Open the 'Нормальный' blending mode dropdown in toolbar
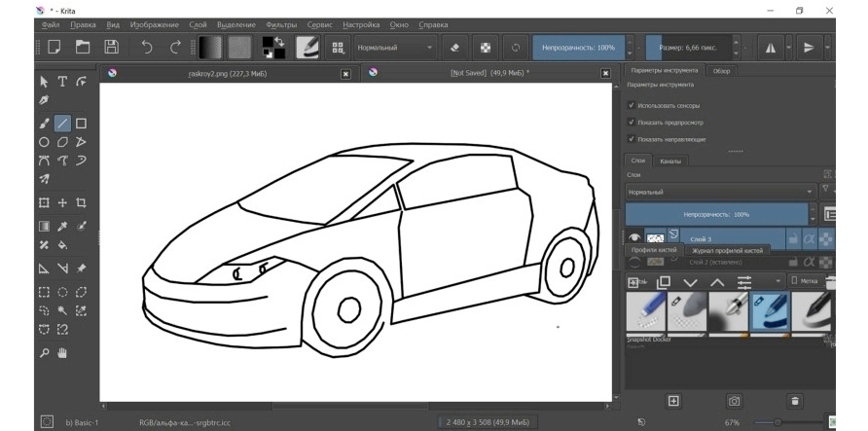The image size is (868, 431). (394, 47)
